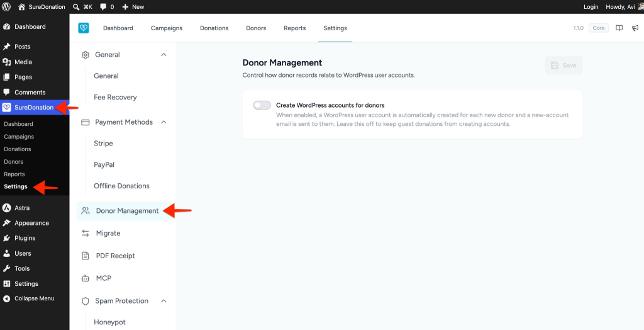Open the comments bubble icon in admin bar
644x330 pixels.
(x=103, y=7)
